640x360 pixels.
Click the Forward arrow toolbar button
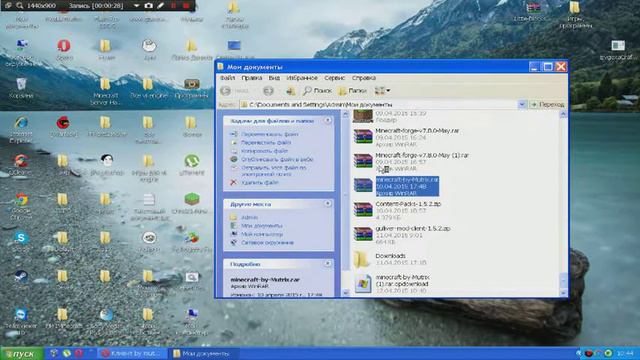[268, 91]
